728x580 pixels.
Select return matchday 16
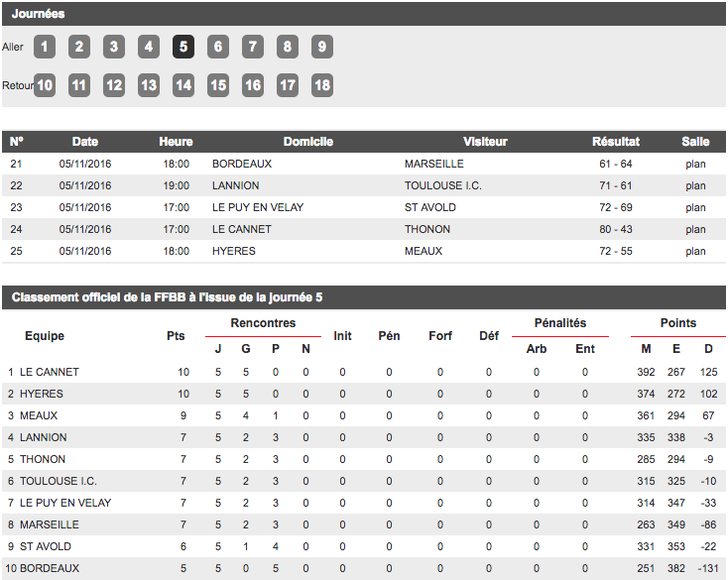253,85
